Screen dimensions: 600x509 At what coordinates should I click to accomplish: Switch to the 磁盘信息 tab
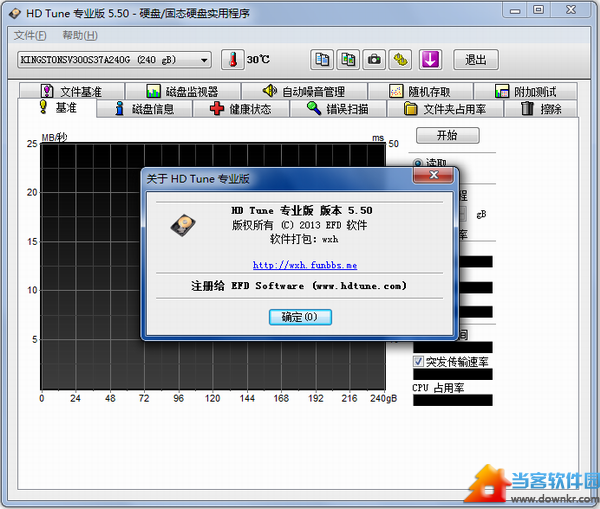click(144, 109)
